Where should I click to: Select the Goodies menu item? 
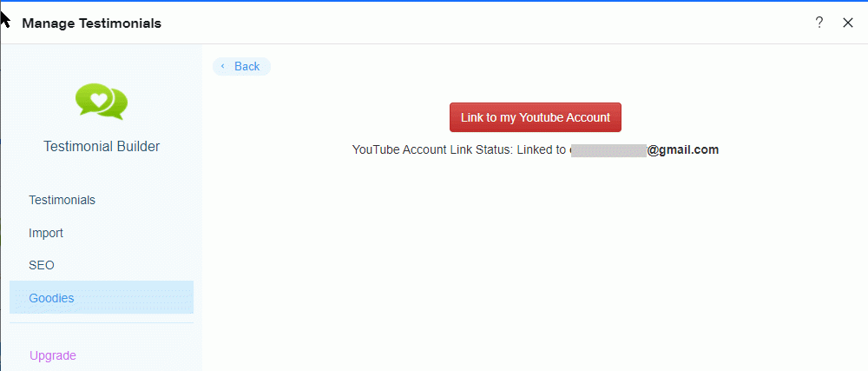(102, 297)
